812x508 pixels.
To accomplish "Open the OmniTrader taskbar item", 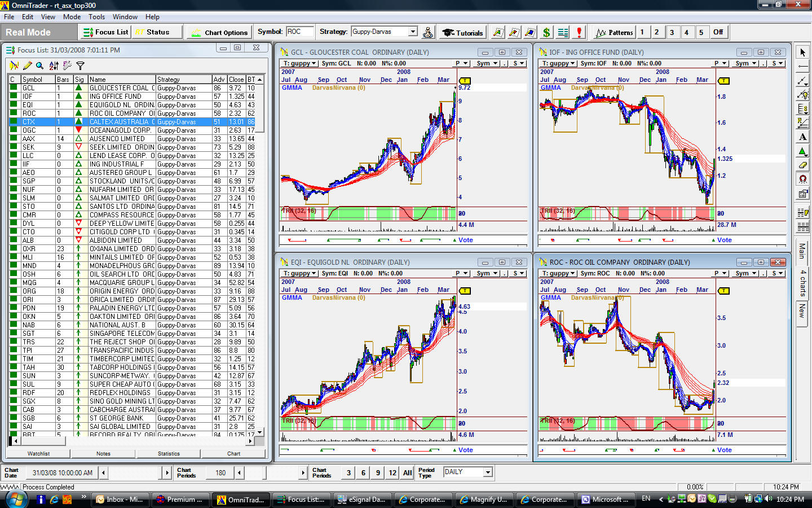I will tap(241, 500).
